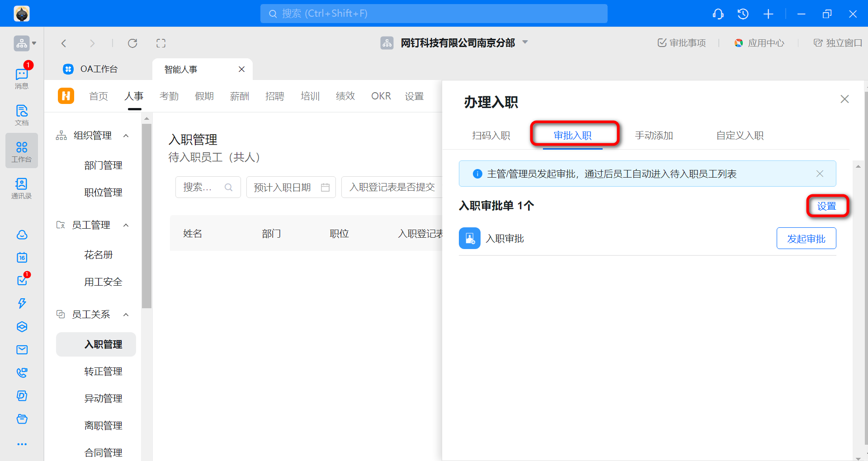Click the user avatar in title bar

click(22, 14)
